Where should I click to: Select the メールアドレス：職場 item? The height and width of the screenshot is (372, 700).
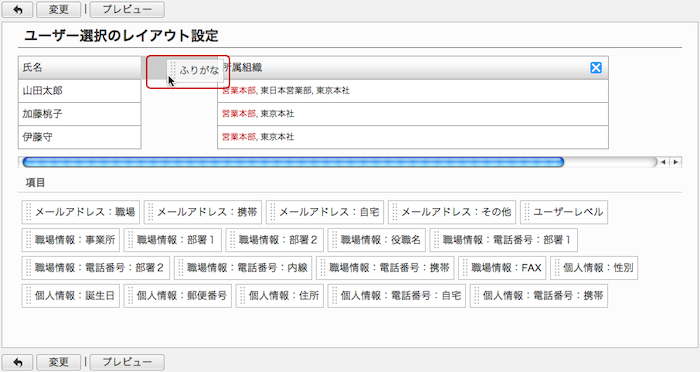[81, 212]
